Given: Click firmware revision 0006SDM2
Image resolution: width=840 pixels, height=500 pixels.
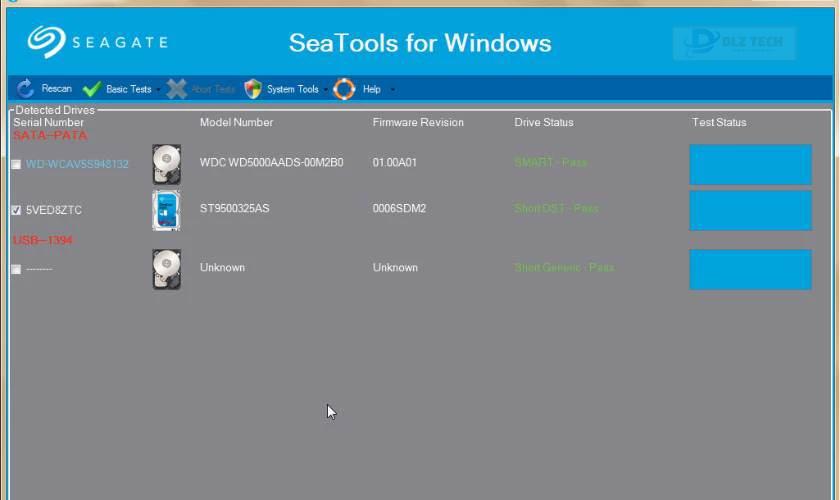Looking at the screenshot, I should (x=399, y=208).
